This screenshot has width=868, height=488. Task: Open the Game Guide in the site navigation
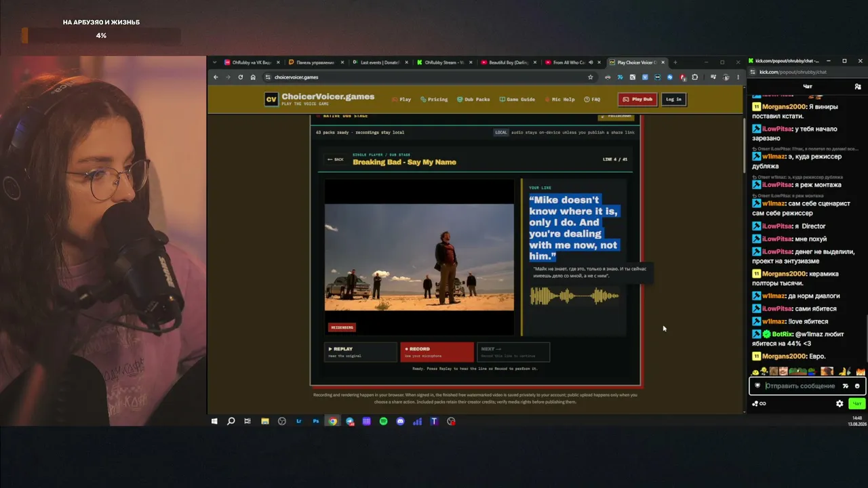(x=517, y=100)
